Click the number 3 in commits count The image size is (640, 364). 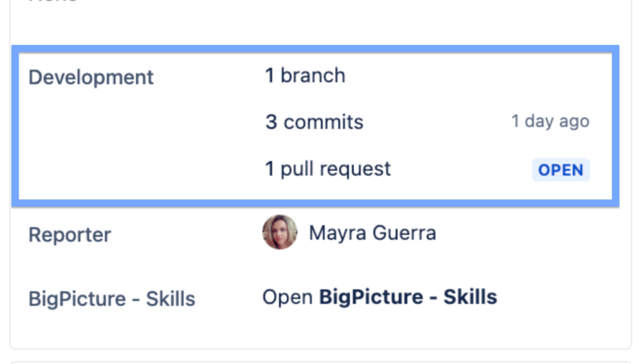tap(271, 122)
